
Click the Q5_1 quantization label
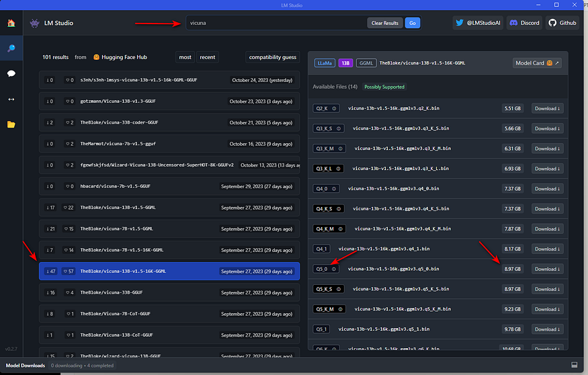coord(321,329)
